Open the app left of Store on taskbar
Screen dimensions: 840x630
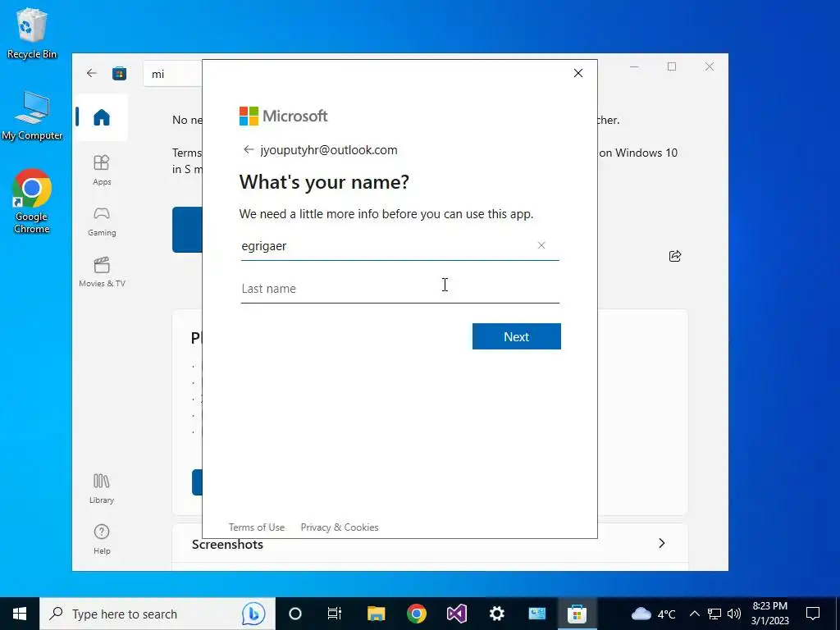[x=536, y=614]
